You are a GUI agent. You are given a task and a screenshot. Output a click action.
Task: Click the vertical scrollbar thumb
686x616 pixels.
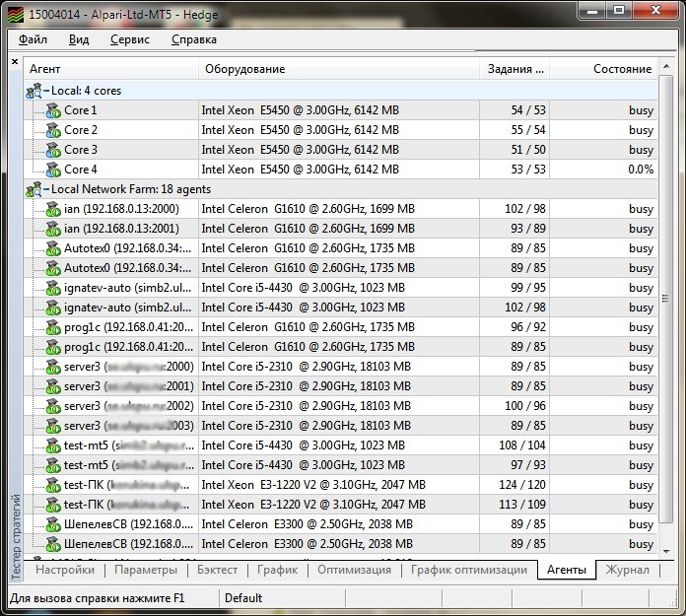point(666,299)
